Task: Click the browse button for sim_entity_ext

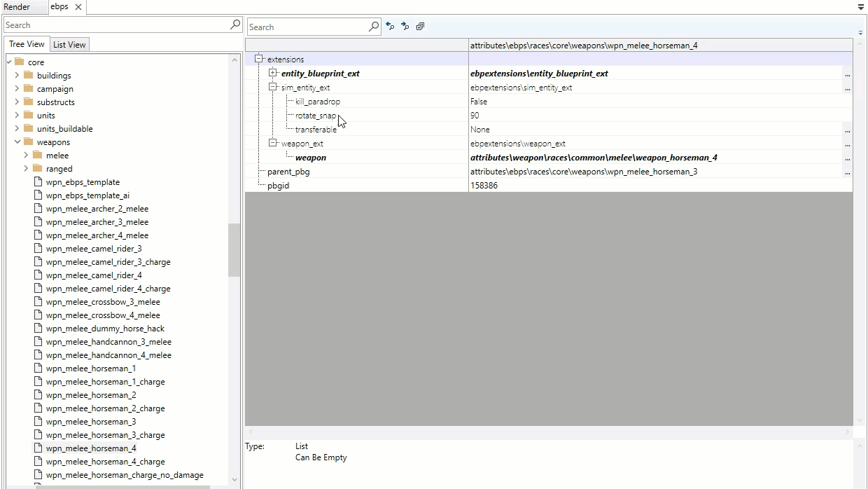Action: tap(848, 88)
